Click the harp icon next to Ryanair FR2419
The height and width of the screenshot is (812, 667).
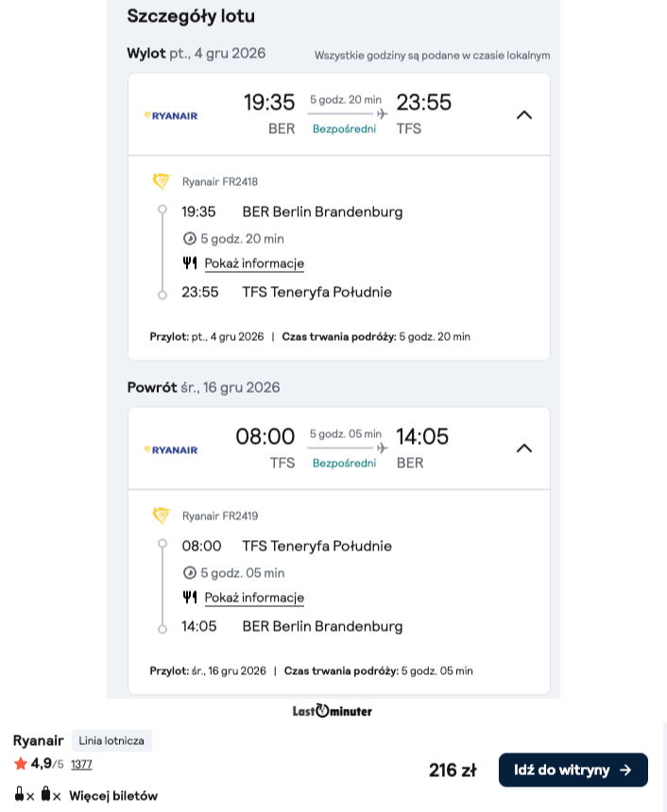162,516
